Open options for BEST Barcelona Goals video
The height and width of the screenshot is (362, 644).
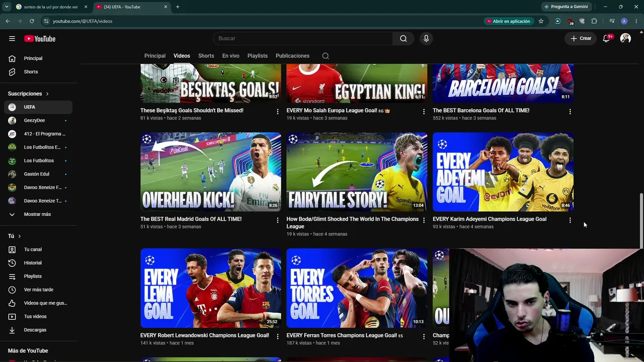click(x=570, y=112)
